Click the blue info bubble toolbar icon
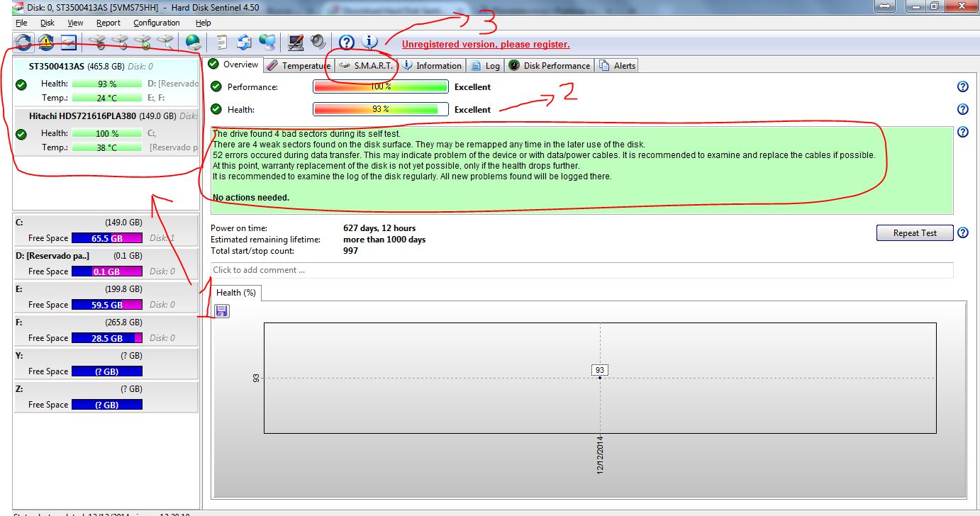 click(369, 43)
